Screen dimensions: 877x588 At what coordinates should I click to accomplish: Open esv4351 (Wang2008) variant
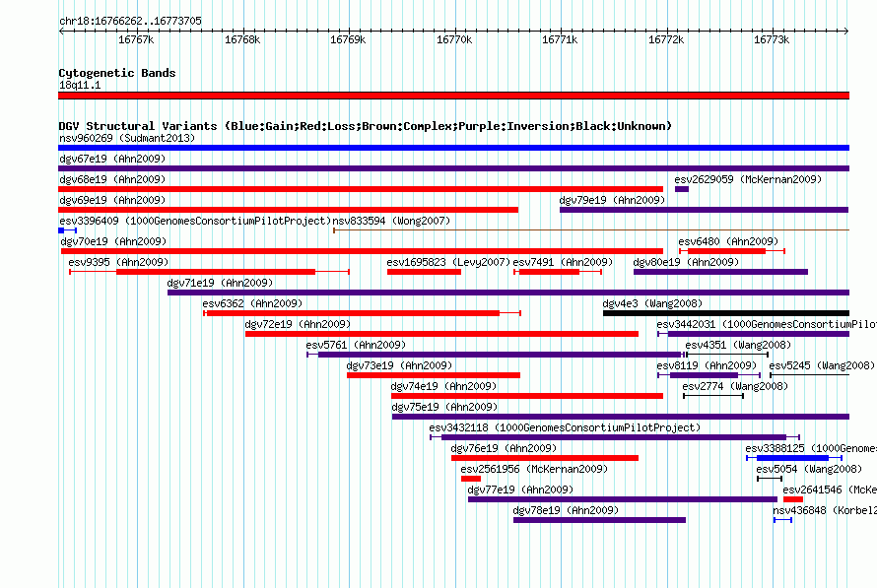coord(738,345)
